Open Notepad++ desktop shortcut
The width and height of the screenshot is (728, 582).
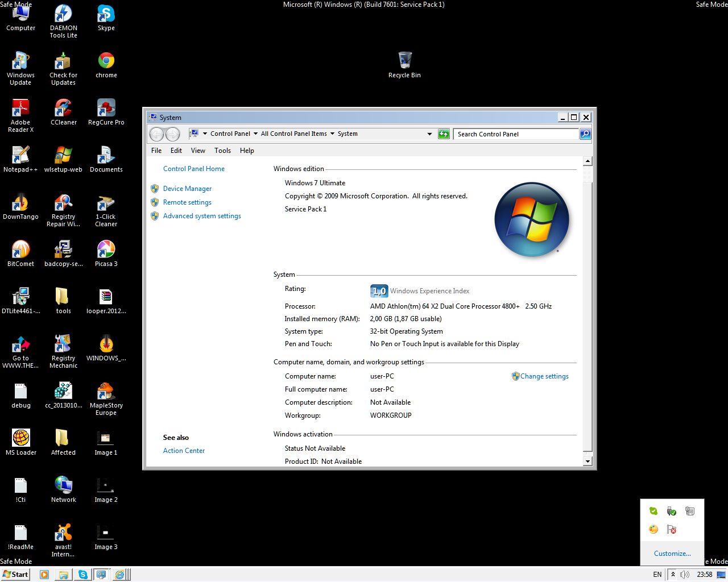20,159
